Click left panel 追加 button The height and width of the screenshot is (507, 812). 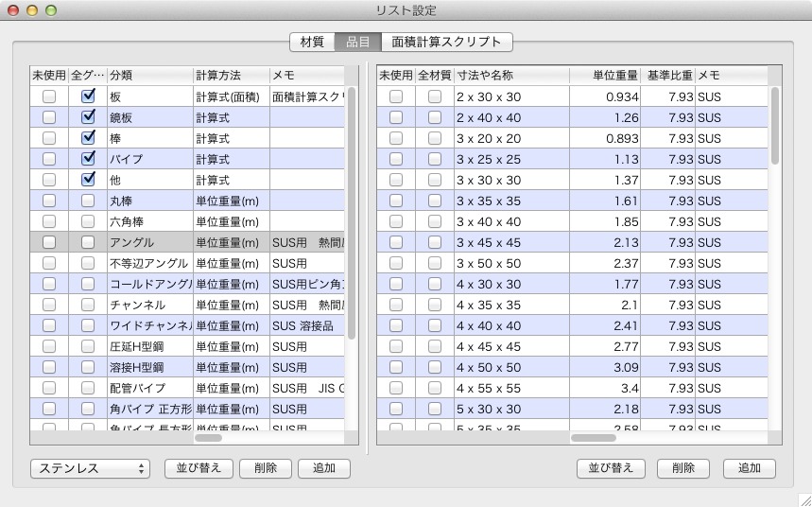(323, 468)
